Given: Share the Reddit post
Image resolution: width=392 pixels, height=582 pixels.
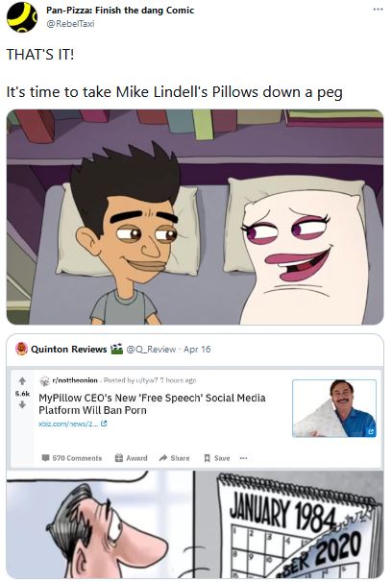Looking at the screenshot, I should coord(174,458).
